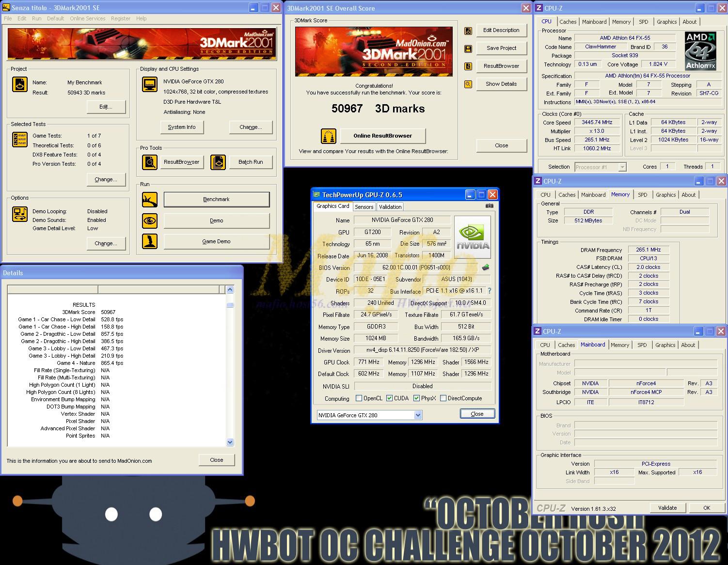
Task: Click the Demo eye icon
Action: [150, 220]
